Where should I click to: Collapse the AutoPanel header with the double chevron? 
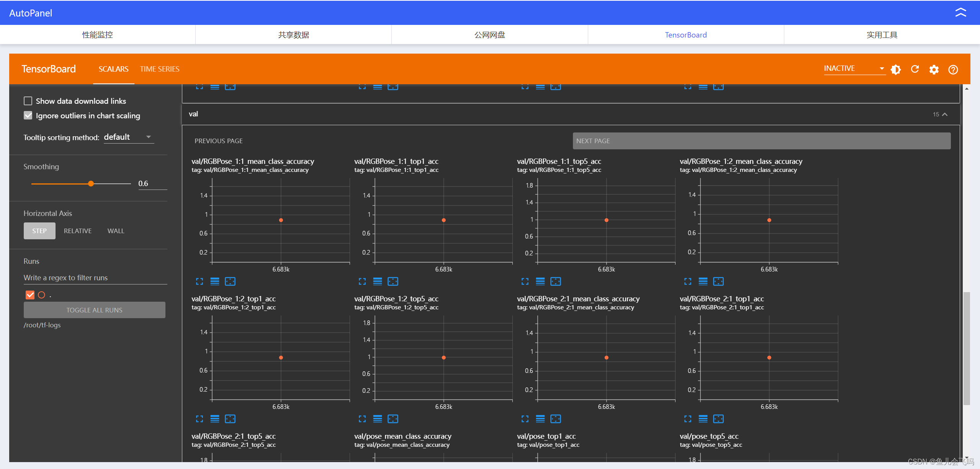(x=960, y=13)
